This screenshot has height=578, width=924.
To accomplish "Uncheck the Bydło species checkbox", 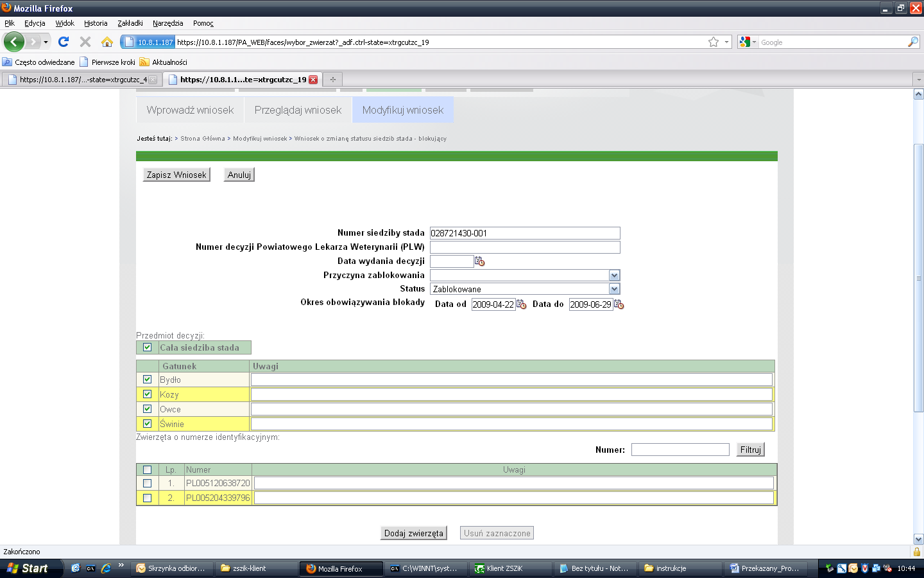I will click(x=147, y=380).
